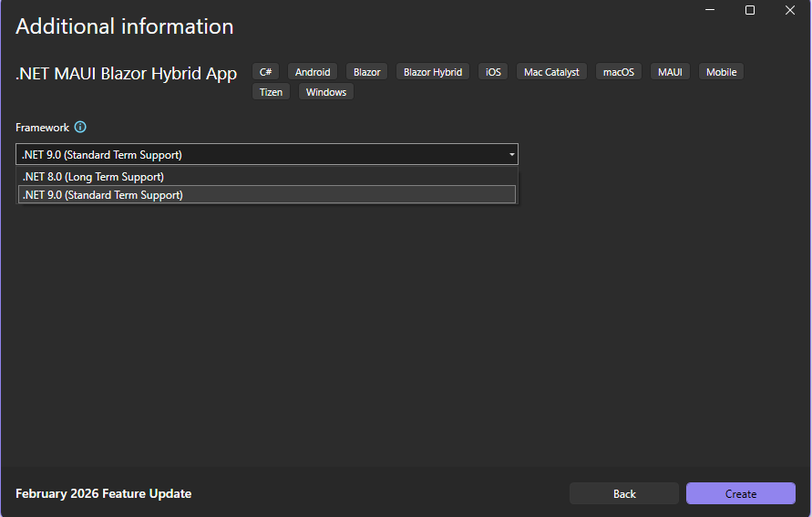Click the Framework label text

tap(42, 128)
